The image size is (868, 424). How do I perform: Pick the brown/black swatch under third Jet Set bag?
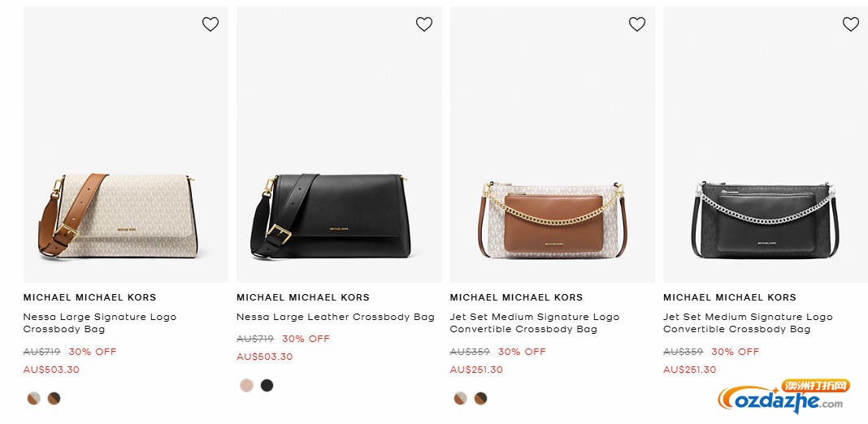click(x=480, y=398)
